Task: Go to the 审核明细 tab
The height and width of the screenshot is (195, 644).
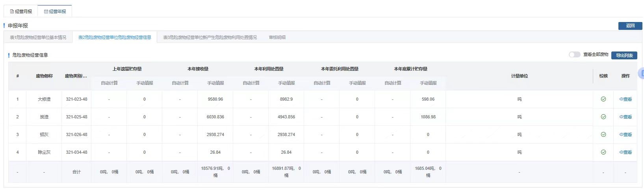Action: coord(277,37)
